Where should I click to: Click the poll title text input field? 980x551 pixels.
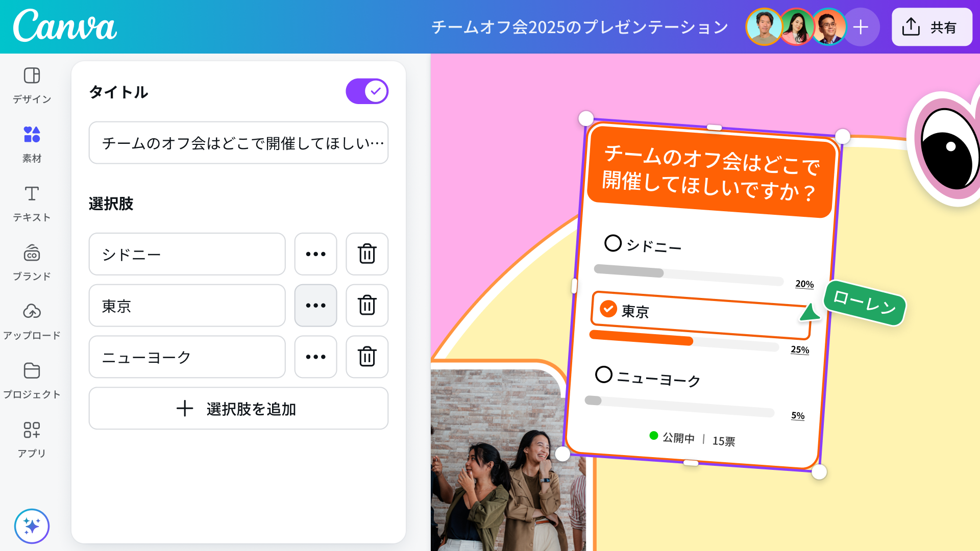238,143
